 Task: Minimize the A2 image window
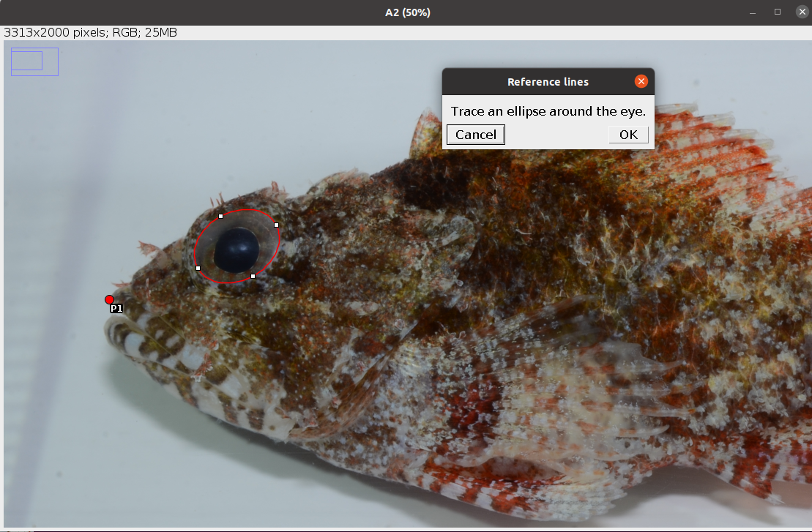click(751, 12)
